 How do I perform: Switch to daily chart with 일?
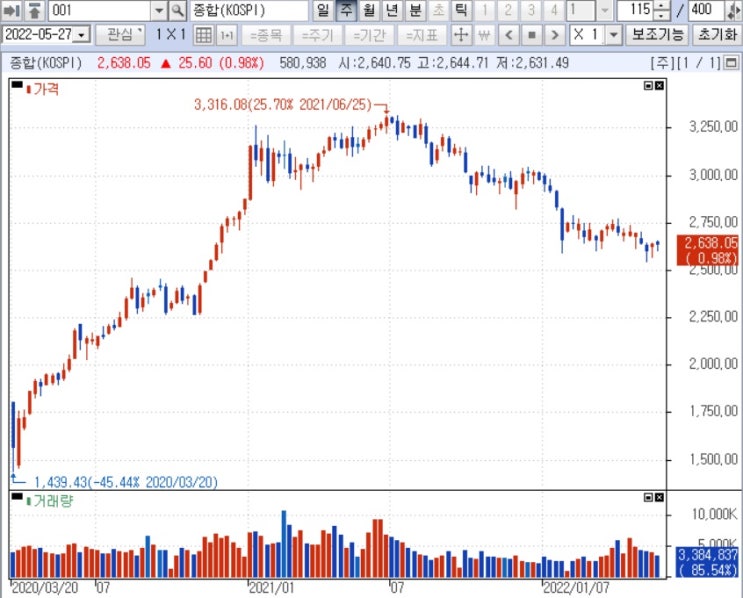(323, 10)
